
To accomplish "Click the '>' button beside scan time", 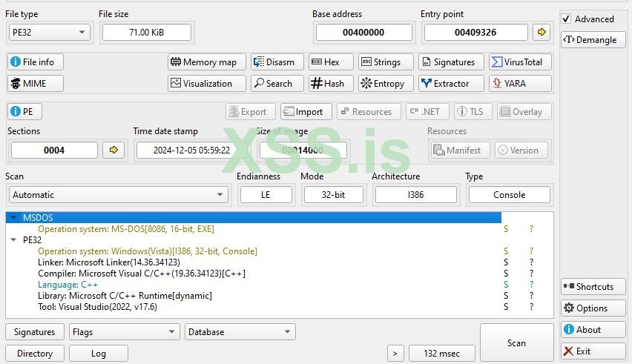I will pyautogui.click(x=395, y=354).
